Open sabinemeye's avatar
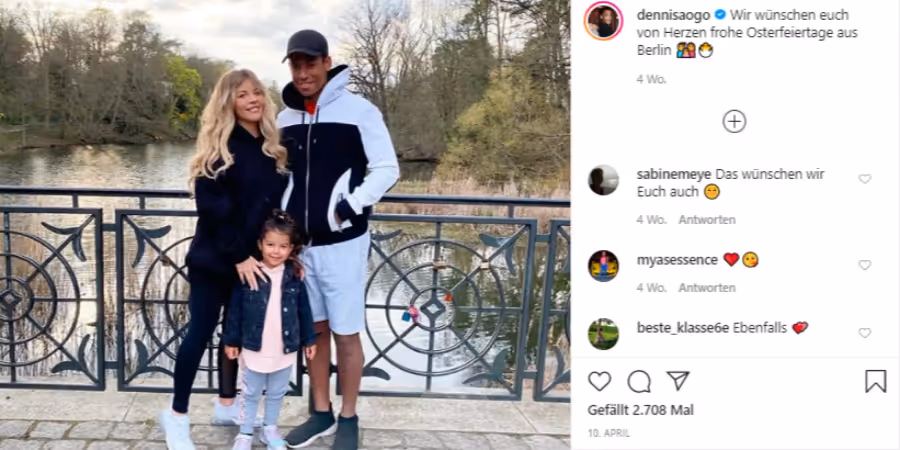This screenshot has width=900, height=450. click(603, 180)
